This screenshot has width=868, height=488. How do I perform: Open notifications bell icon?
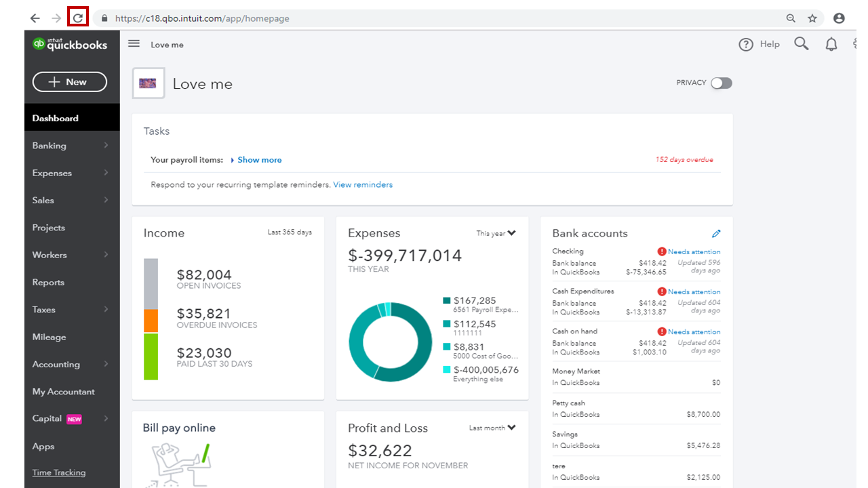tap(831, 45)
